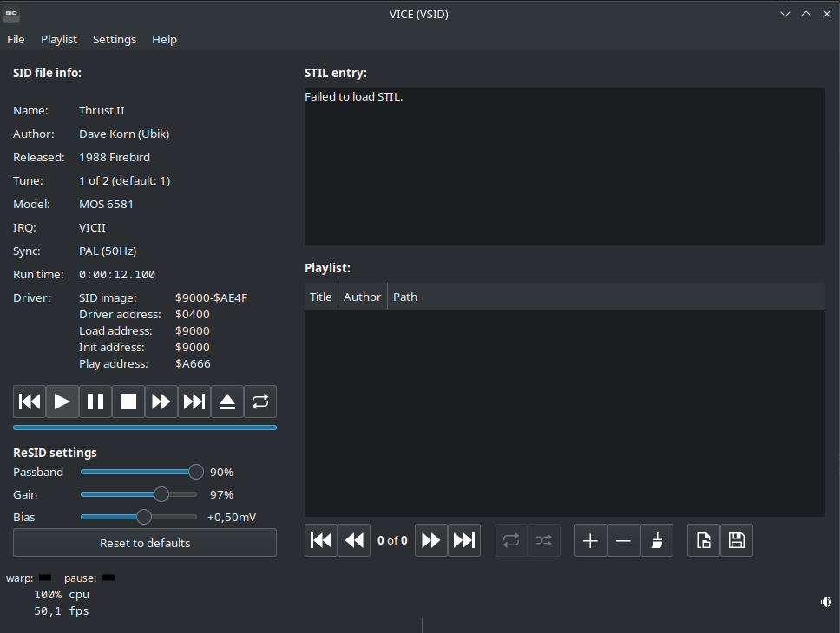
Task: Open a playlist file icon
Action: 704,540
